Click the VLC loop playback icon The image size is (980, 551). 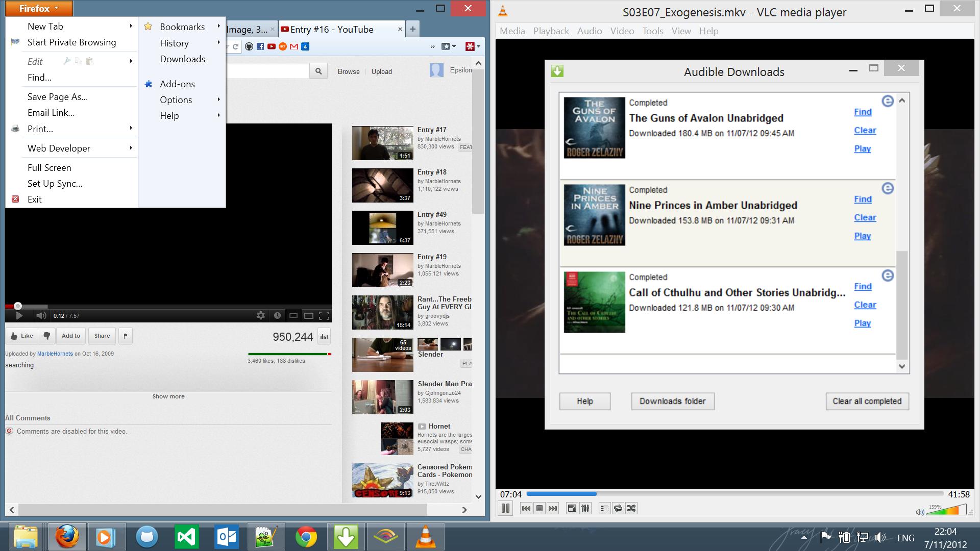coord(617,508)
